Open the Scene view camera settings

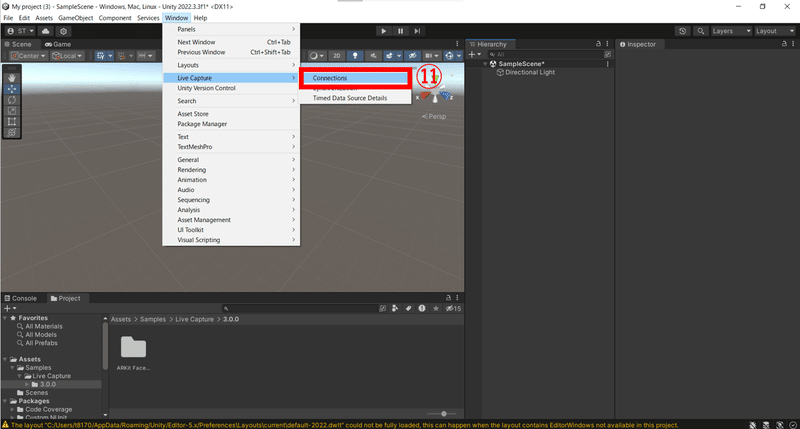432,56
